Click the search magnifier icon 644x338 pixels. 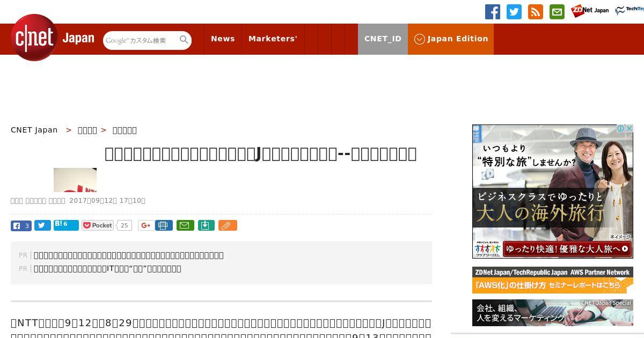pyautogui.click(x=184, y=40)
